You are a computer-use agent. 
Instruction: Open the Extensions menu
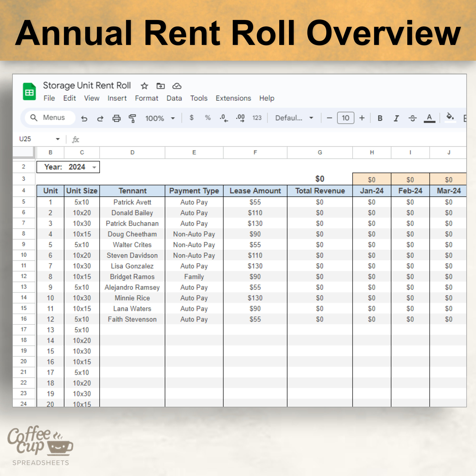pos(233,98)
